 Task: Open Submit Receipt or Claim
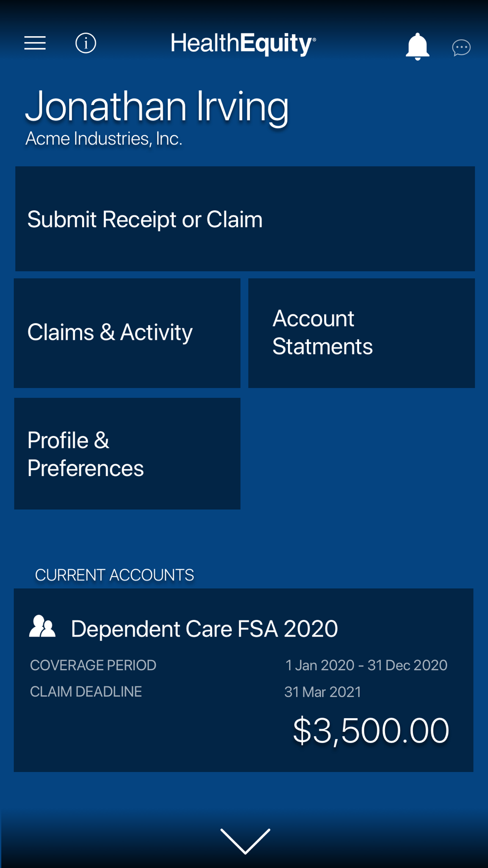coord(245,219)
